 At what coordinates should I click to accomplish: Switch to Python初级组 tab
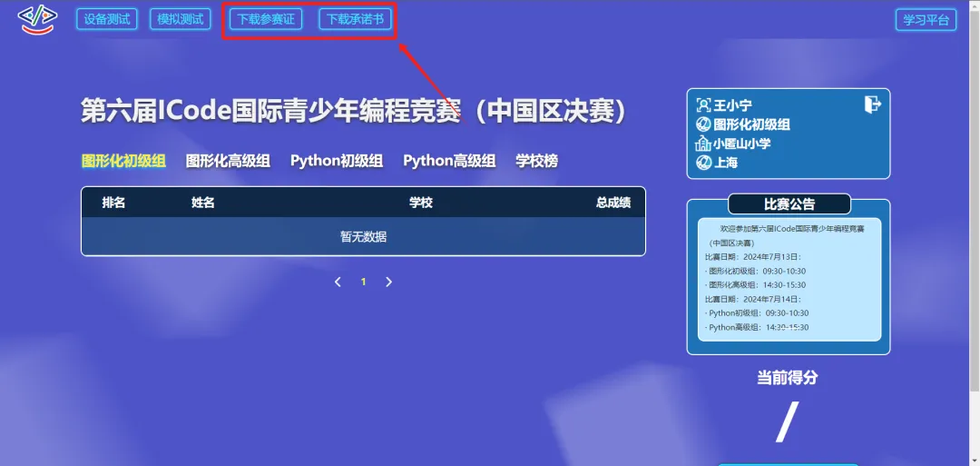tap(337, 162)
